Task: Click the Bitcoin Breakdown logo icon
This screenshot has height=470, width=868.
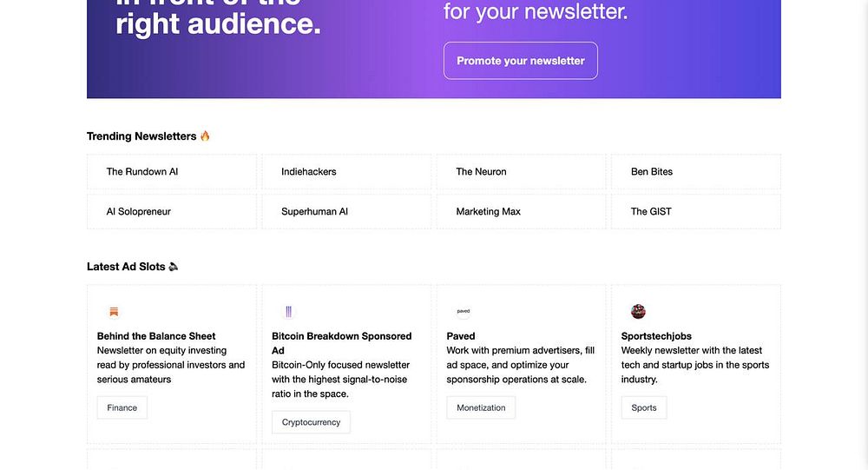Action: (289, 312)
